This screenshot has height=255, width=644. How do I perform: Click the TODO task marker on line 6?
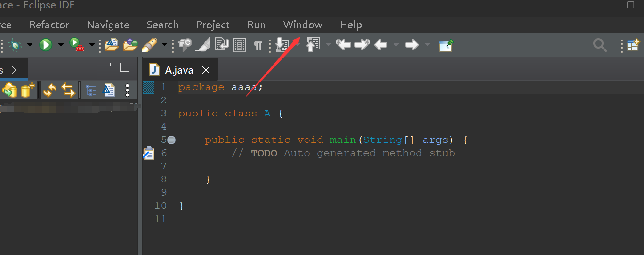point(148,153)
